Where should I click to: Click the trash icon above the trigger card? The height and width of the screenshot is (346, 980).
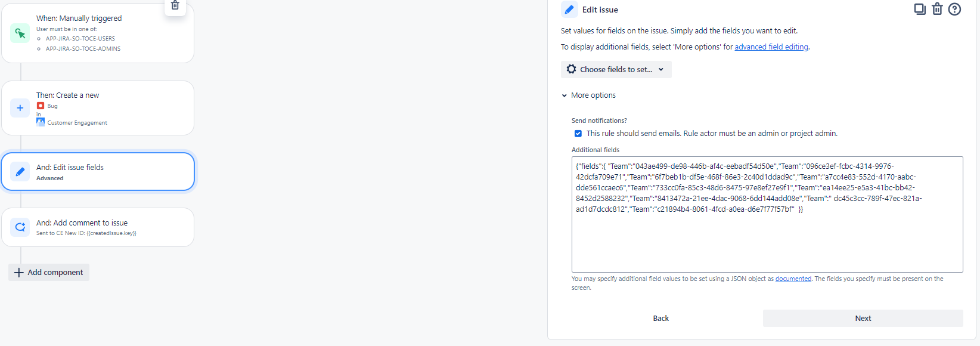[175, 5]
